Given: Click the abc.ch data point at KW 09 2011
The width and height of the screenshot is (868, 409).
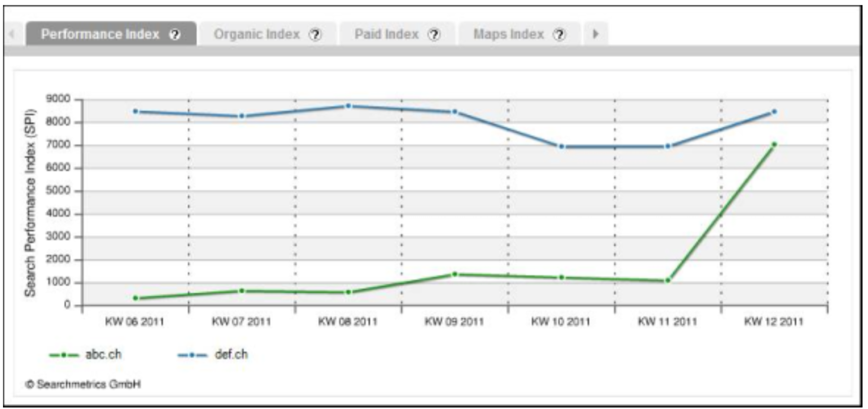Looking at the screenshot, I should point(454,274).
